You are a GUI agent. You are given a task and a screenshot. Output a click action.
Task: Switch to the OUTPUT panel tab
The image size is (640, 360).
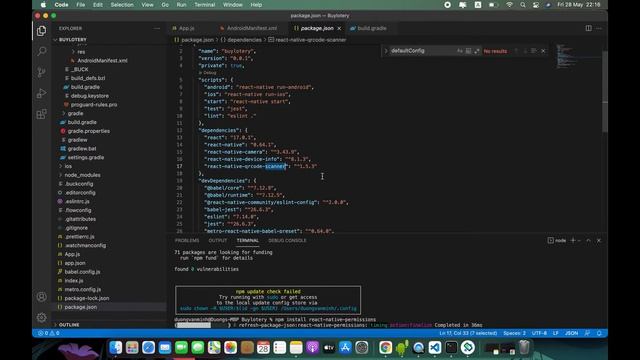coord(218,240)
